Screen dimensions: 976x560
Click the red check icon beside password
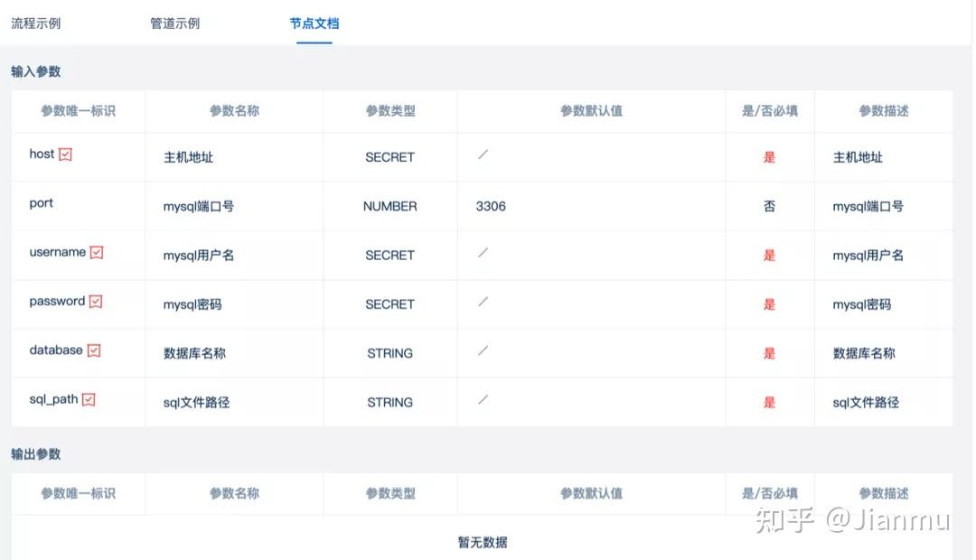pyautogui.click(x=96, y=302)
